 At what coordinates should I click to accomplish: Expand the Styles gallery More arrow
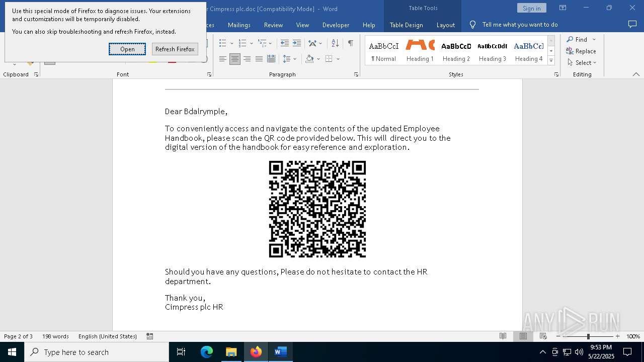pyautogui.click(x=551, y=61)
